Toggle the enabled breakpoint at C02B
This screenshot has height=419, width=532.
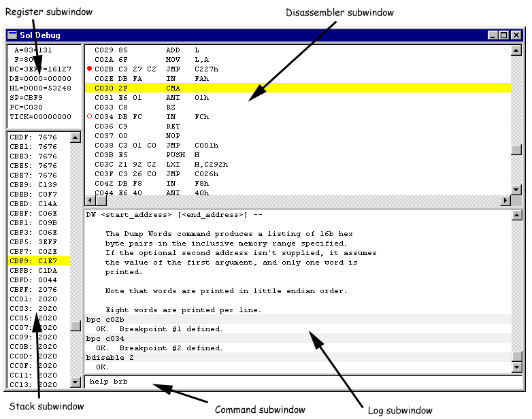coord(90,69)
